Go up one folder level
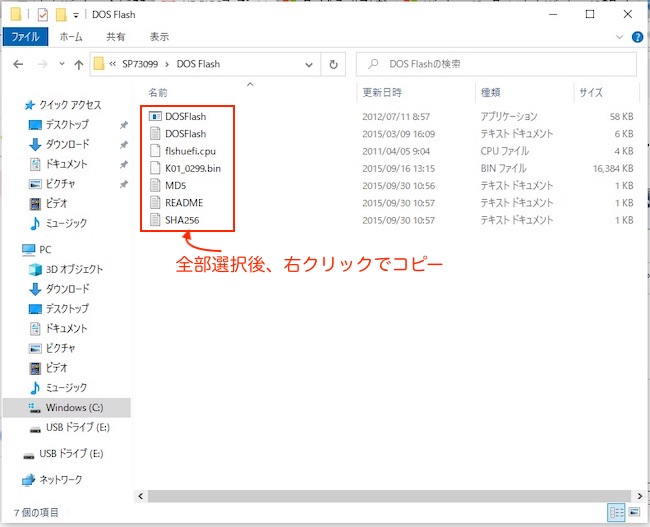 [79, 64]
